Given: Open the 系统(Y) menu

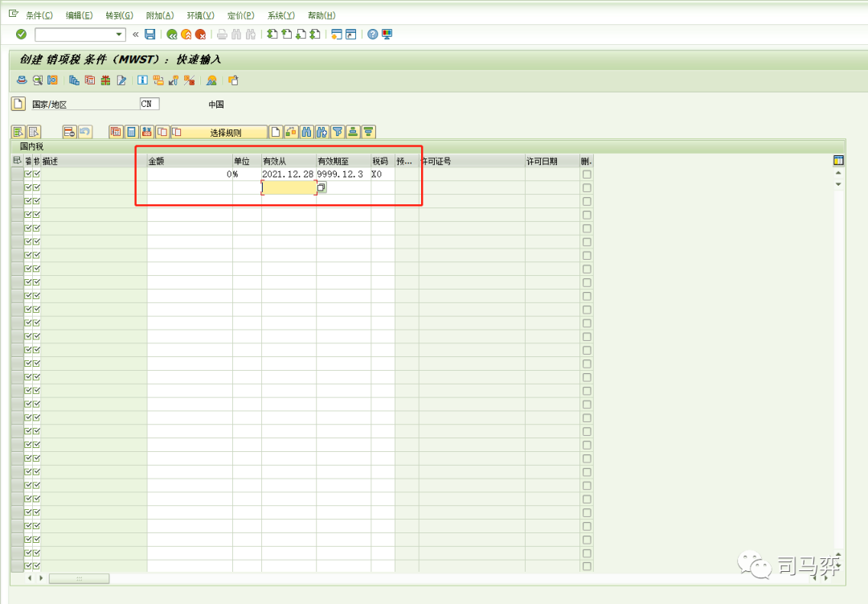Looking at the screenshot, I should coord(281,15).
